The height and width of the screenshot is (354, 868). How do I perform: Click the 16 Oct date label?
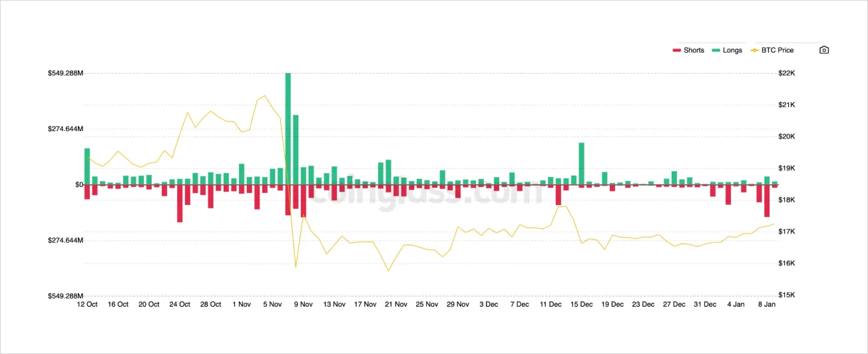pos(118,305)
